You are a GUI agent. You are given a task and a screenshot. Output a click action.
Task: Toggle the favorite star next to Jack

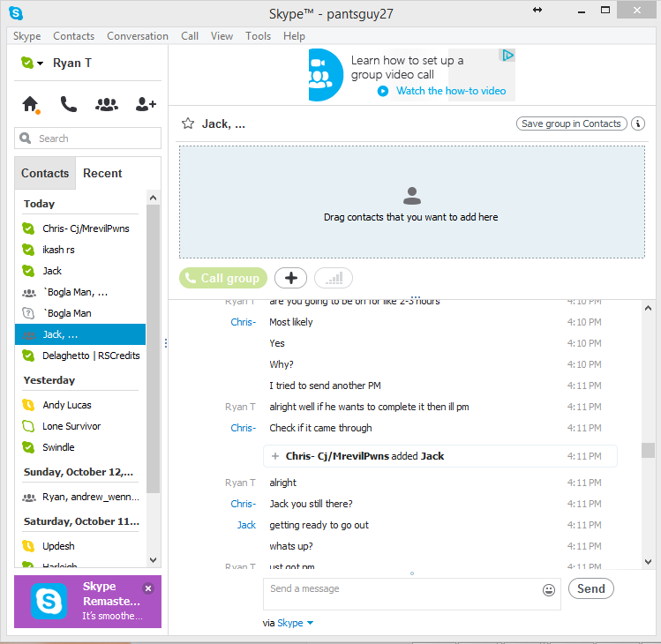[x=188, y=124]
